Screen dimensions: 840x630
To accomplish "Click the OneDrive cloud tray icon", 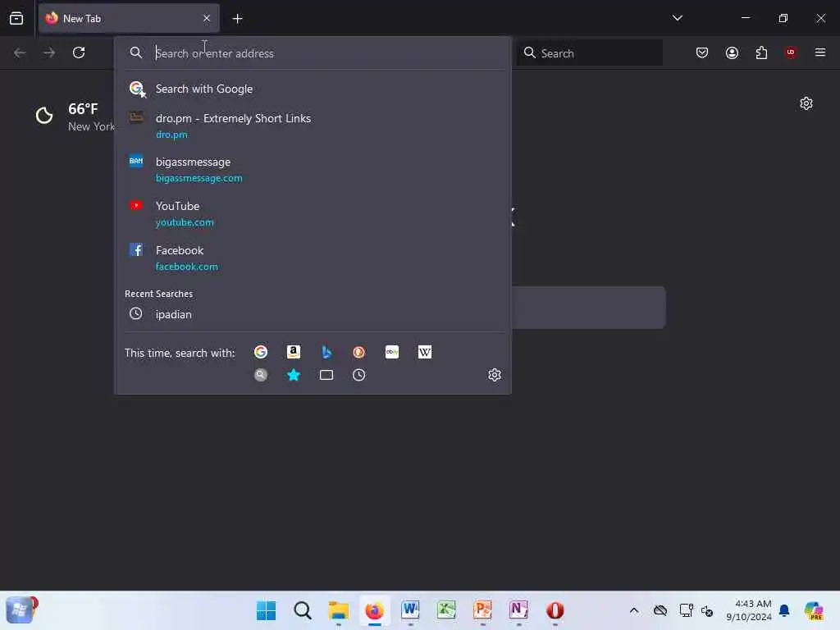I will click(660, 610).
